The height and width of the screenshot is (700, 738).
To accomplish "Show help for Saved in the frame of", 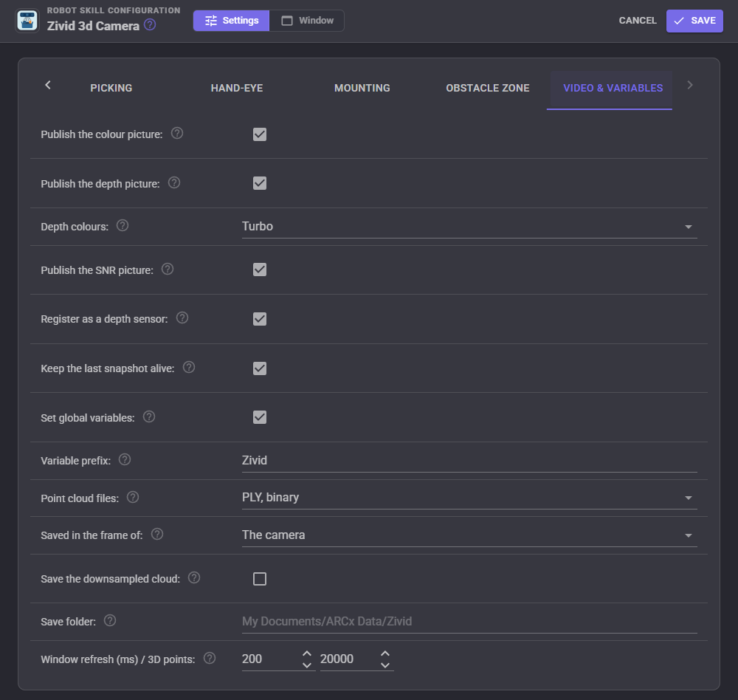I will (157, 534).
